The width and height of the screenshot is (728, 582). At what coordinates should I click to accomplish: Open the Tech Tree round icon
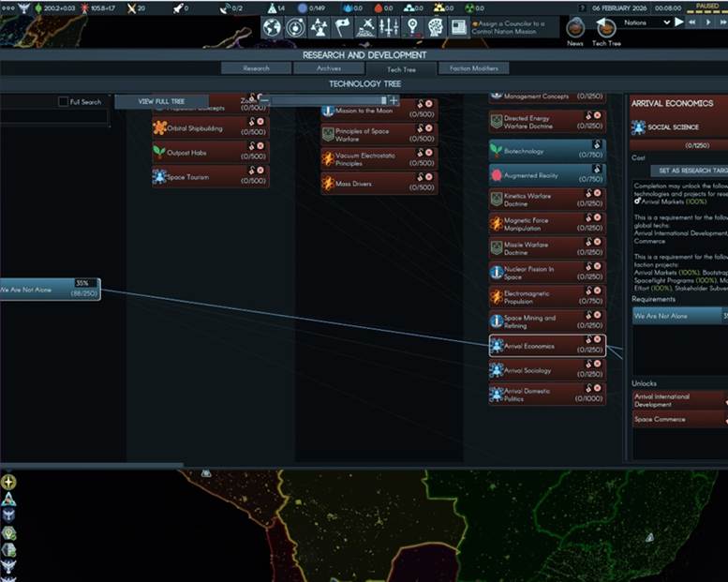tap(606, 28)
